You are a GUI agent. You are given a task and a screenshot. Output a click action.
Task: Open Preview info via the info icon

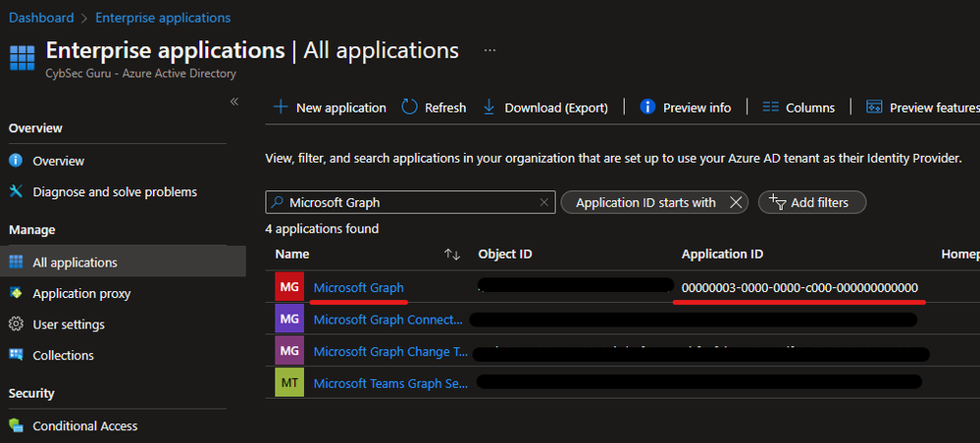click(647, 107)
